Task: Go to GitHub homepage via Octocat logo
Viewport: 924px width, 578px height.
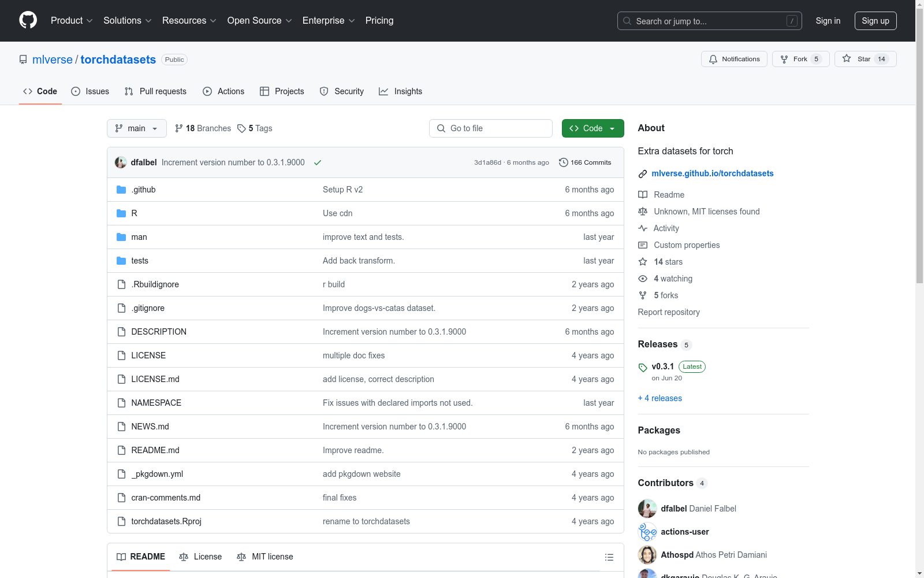Action: point(28,20)
